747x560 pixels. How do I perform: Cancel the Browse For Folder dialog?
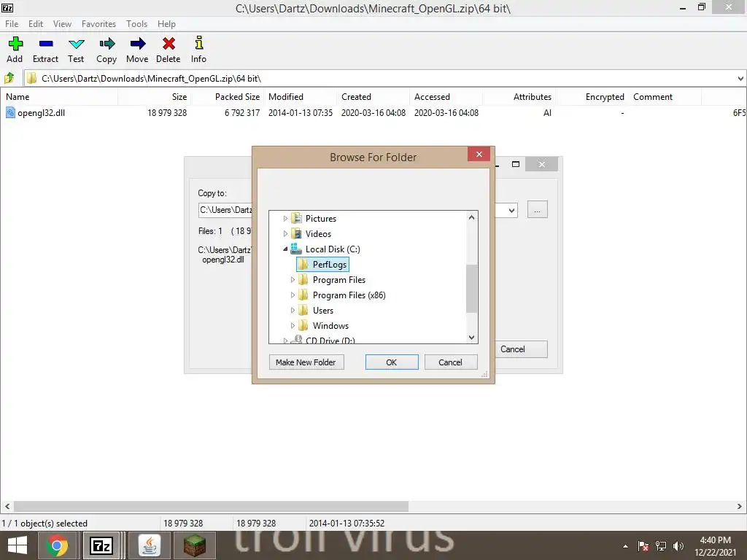click(451, 362)
